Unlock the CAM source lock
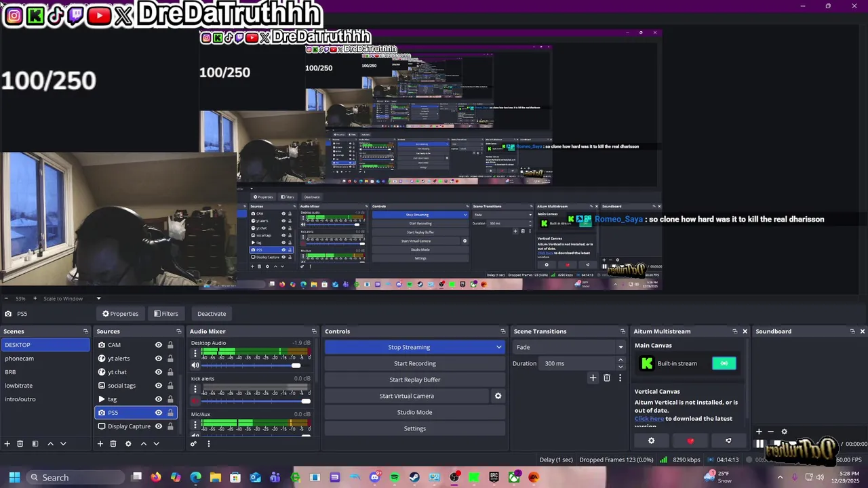Viewport: 868px width, 488px height. point(170,345)
